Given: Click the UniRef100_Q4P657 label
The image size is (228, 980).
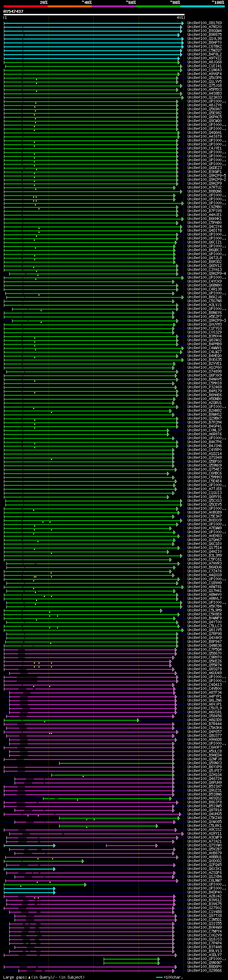Looking at the screenshot, I should (204, 732).
